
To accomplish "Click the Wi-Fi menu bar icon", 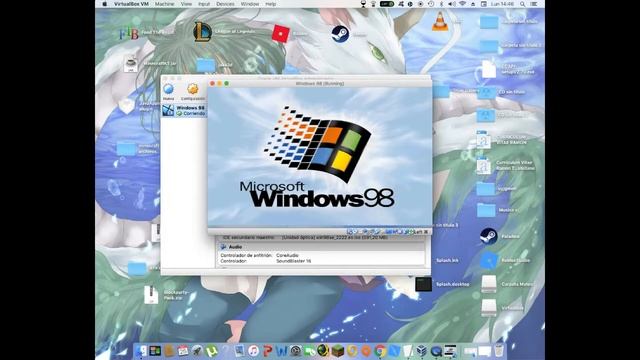I will [462, 4].
